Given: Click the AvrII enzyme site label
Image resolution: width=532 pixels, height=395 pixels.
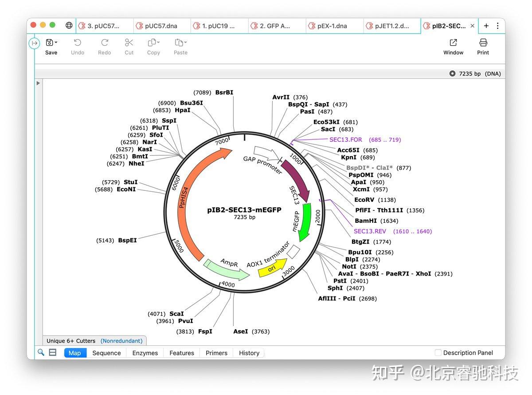Looking at the screenshot, I should click(x=281, y=97).
